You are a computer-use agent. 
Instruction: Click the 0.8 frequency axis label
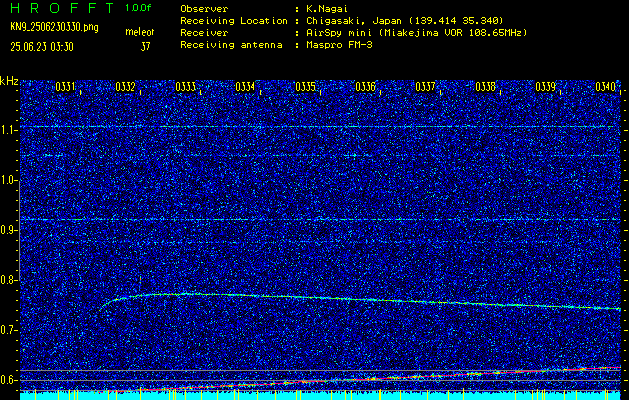[x=9, y=280]
